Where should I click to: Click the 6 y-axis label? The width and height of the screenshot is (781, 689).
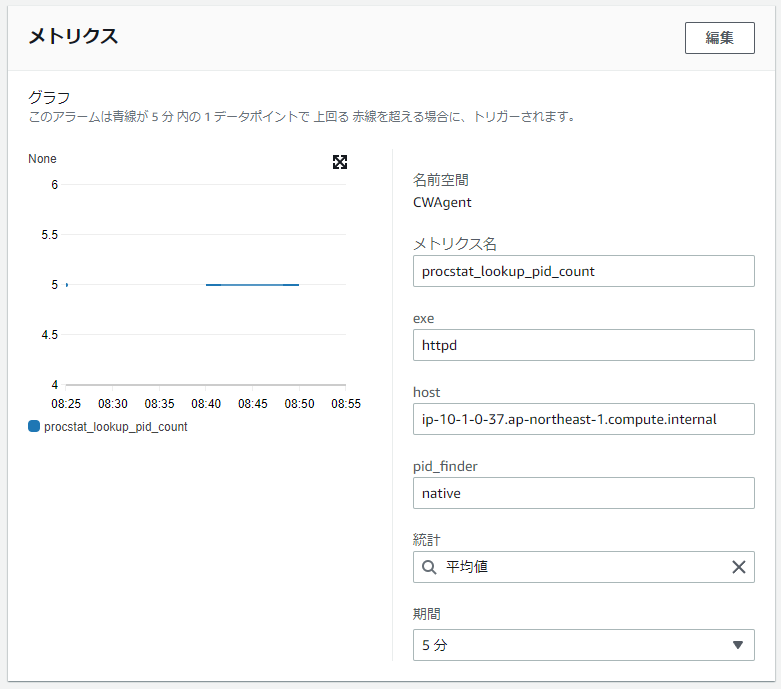tap(54, 185)
